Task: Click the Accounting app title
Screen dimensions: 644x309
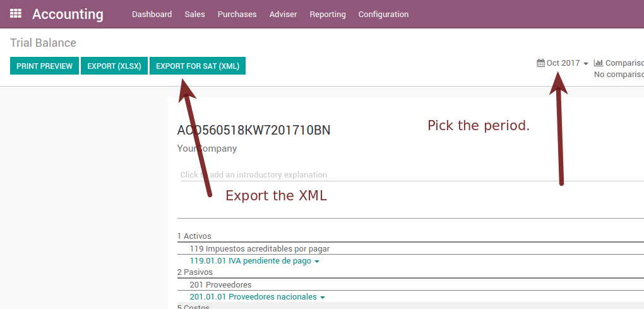Action: tap(68, 14)
